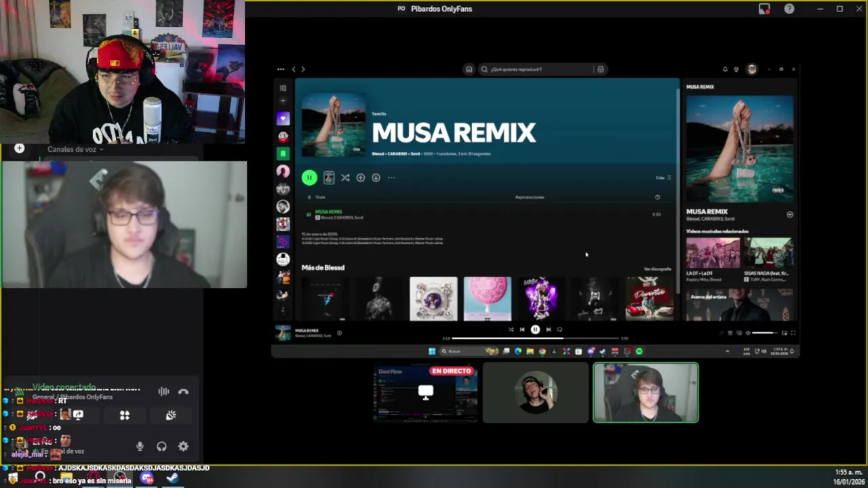
Task: Open Windows Start button in shared screen
Action: click(431, 351)
